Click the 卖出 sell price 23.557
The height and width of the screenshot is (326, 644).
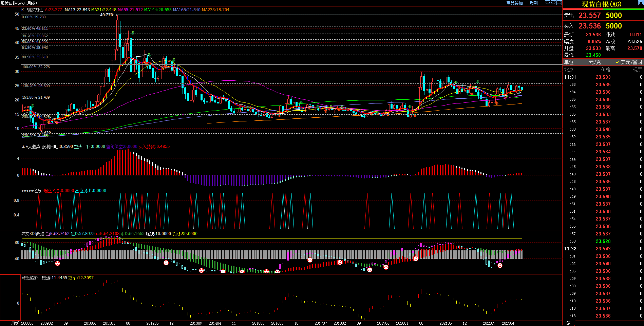point(589,16)
